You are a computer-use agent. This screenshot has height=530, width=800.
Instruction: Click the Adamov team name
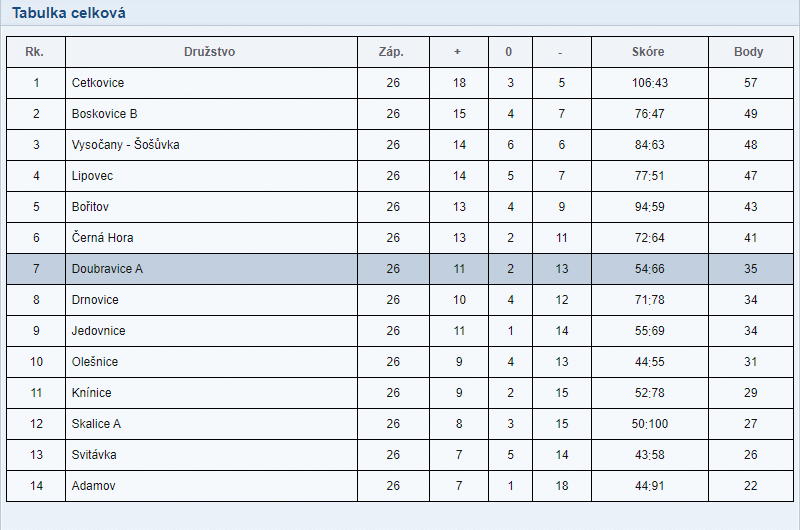[x=93, y=486]
